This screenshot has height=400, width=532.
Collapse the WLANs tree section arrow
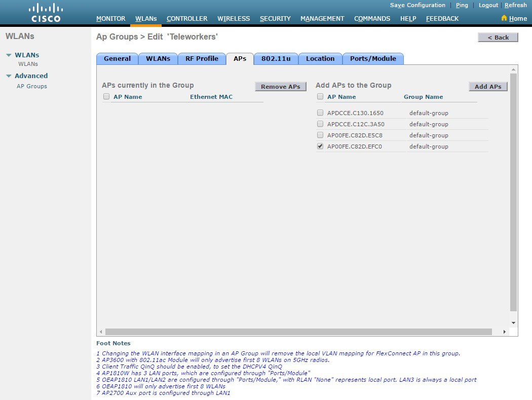[x=9, y=55]
